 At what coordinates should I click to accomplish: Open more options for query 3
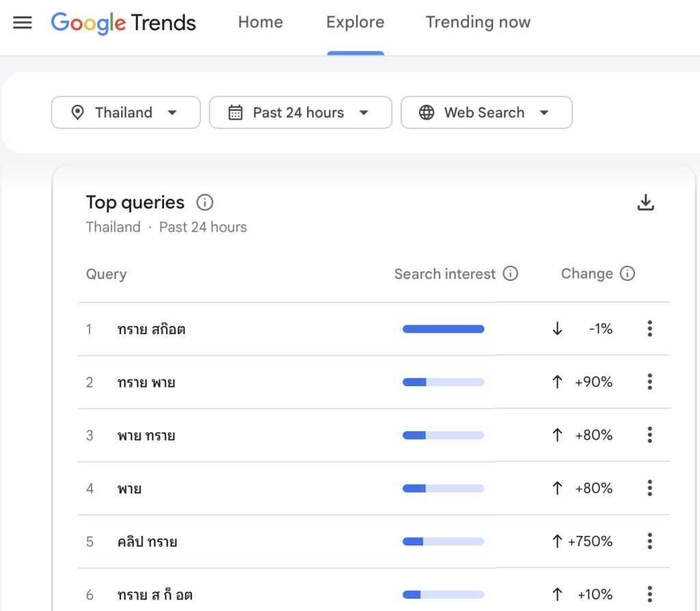(x=649, y=435)
